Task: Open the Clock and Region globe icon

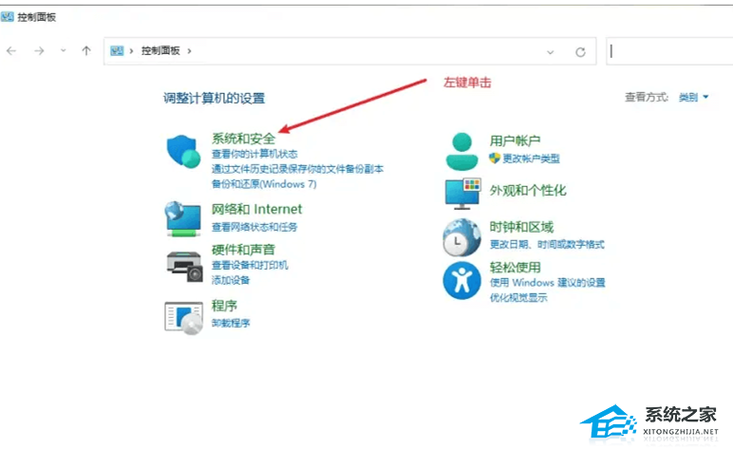Action: (x=462, y=237)
